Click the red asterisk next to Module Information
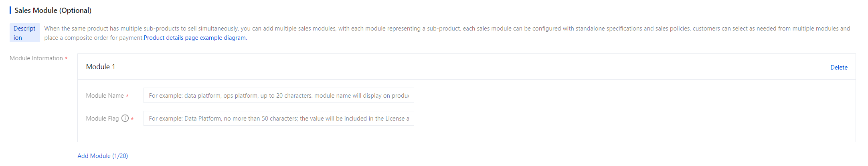This screenshot has height=166, width=868. (x=66, y=59)
